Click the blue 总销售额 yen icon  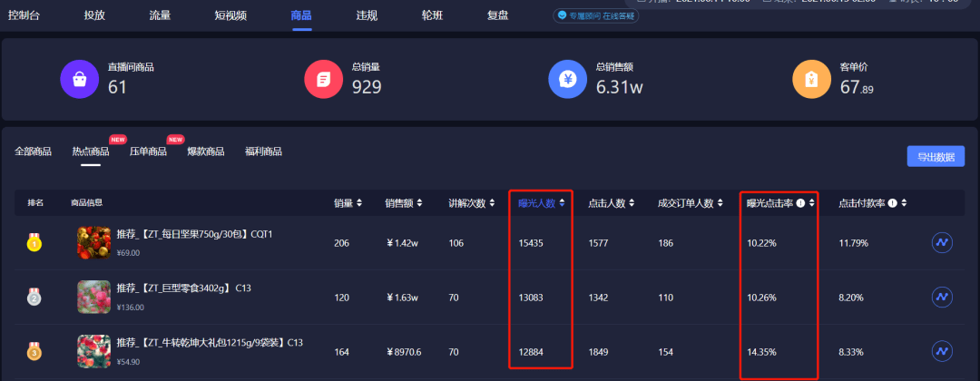pyautogui.click(x=567, y=79)
